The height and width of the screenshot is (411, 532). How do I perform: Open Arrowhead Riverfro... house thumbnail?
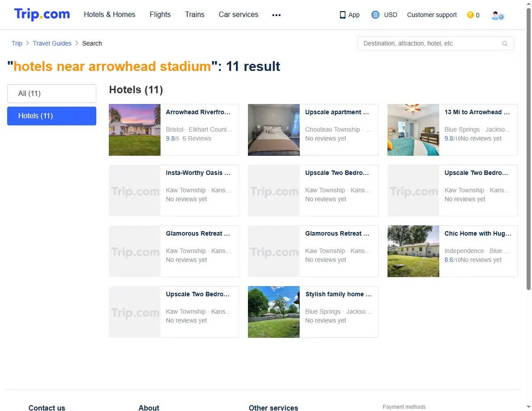[135, 130]
